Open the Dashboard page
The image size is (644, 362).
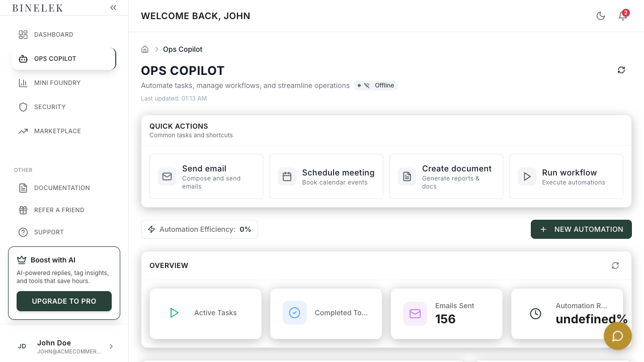pyautogui.click(x=54, y=34)
